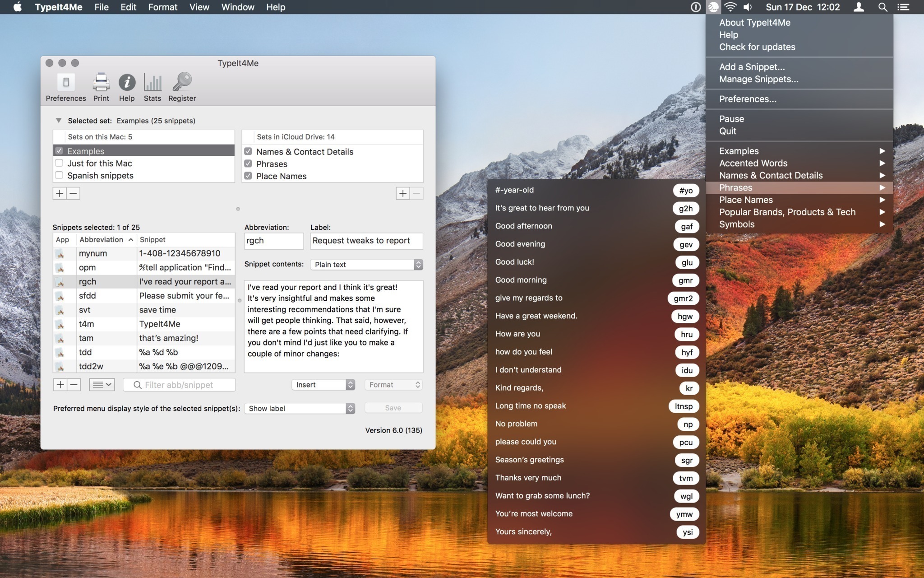Click the TypeIt4Me menu bar status icon

click(713, 7)
